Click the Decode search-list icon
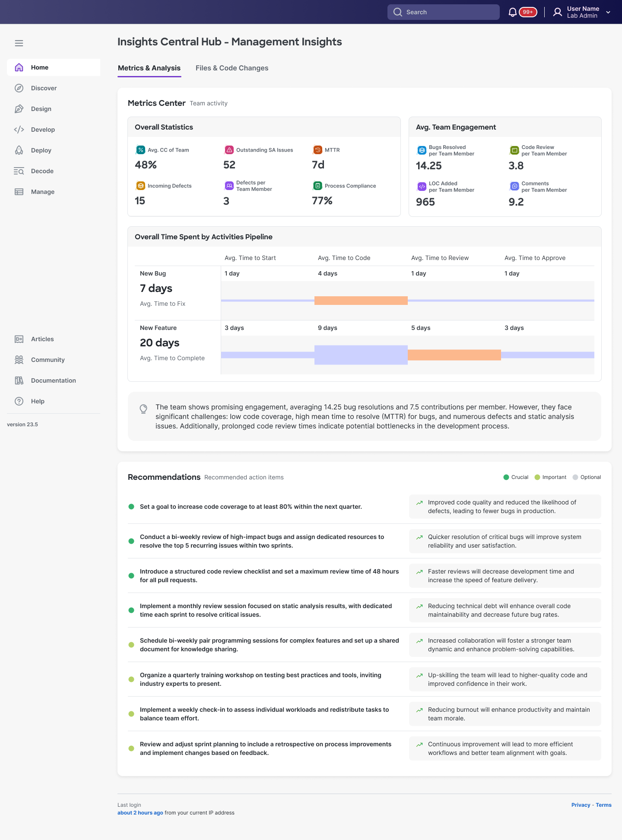 click(x=19, y=171)
